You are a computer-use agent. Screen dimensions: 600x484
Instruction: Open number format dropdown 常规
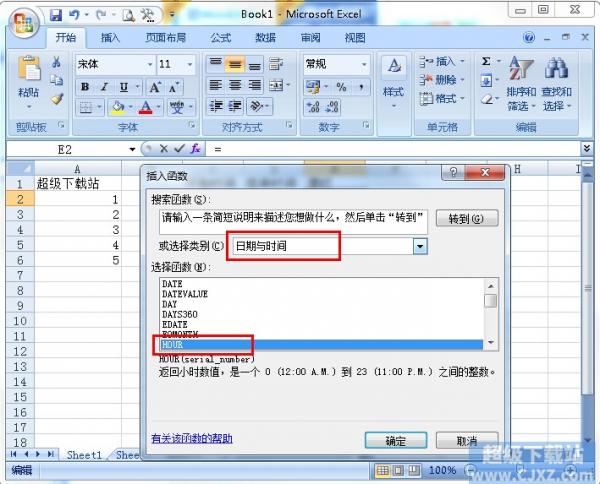click(x=364, y=64)
